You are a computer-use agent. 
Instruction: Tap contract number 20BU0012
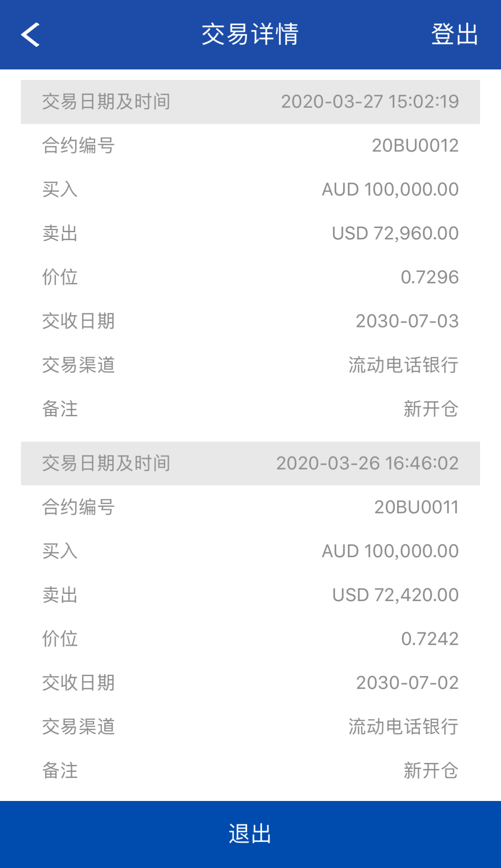point(415,146)
